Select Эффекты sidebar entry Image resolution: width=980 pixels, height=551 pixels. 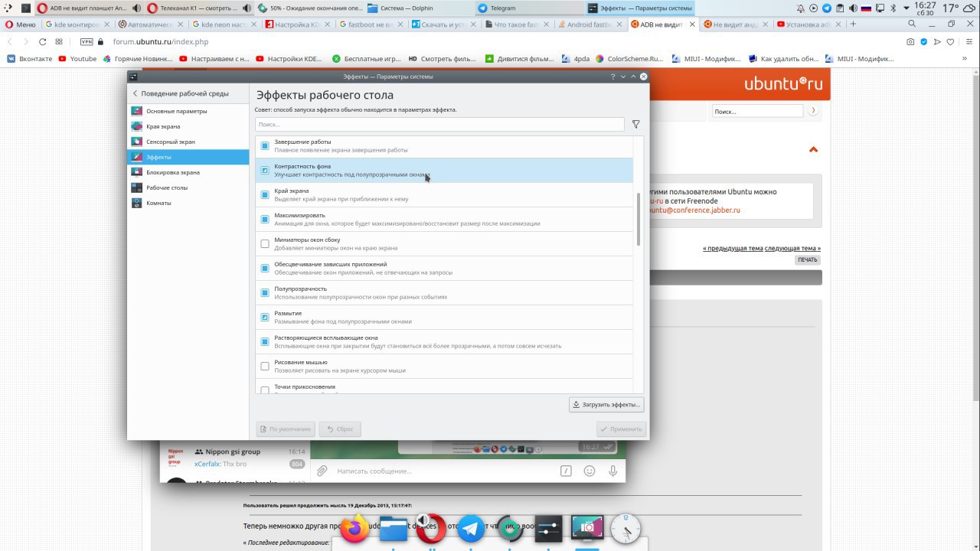coord(188,157)
